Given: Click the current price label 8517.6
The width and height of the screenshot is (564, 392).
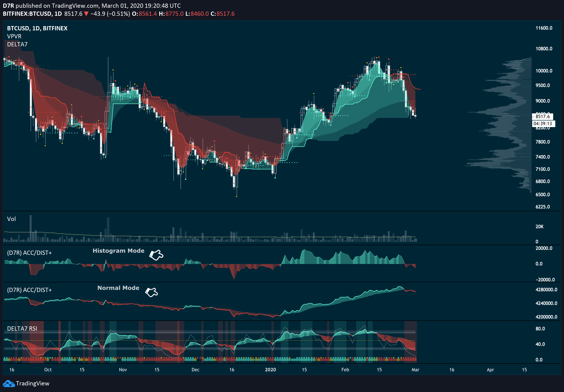Looking at the screenshot, I should [542, 116].
